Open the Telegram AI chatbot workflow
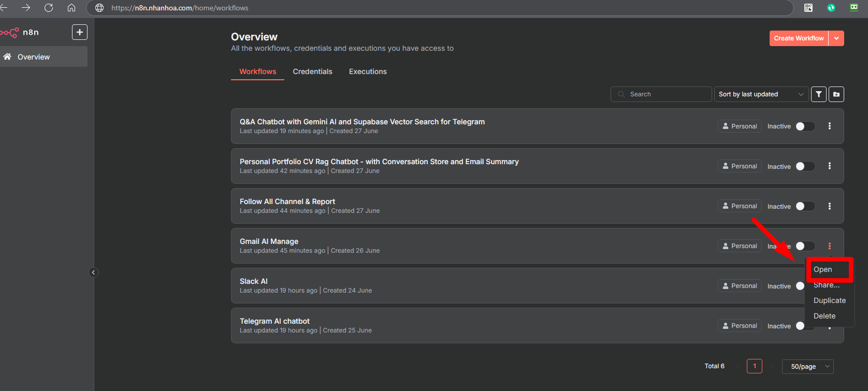The height and width of the screenshot is (391, 868). (274, 321)
